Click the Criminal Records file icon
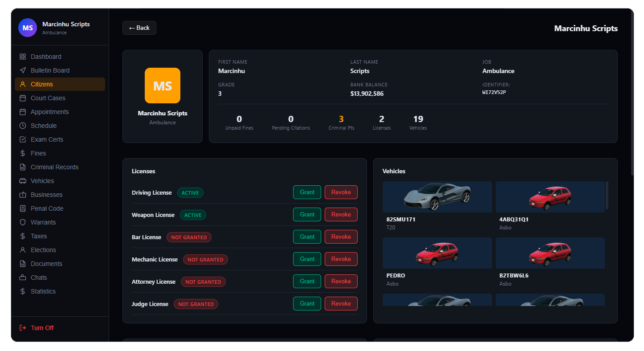Image resolution: width=644 pixels, height=351 pixels. coord(23,167)
